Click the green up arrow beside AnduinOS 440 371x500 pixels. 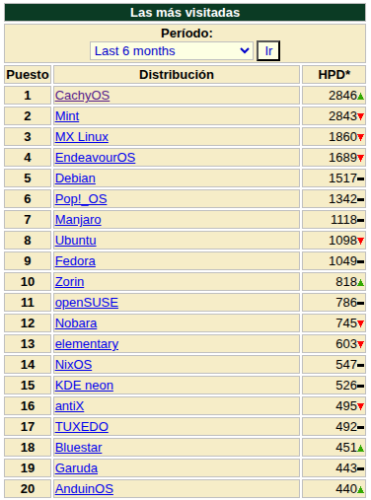pyautogui.click(x=360, y=490)
